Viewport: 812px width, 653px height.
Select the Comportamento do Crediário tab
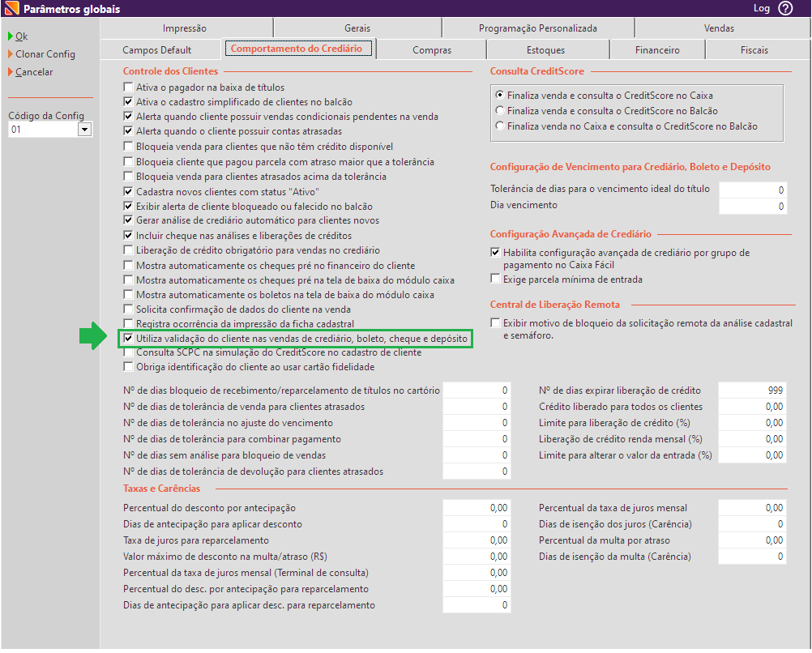(x=298, y=49)
